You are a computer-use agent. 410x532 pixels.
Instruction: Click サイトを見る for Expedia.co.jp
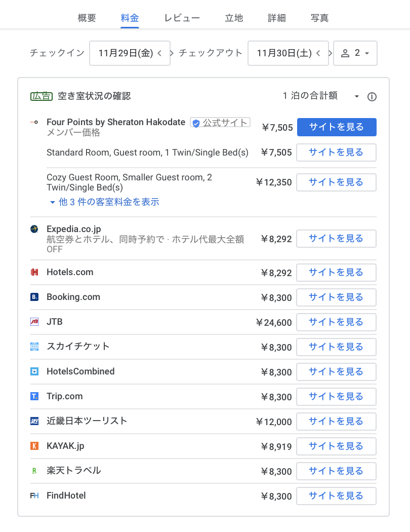point(336,239)
